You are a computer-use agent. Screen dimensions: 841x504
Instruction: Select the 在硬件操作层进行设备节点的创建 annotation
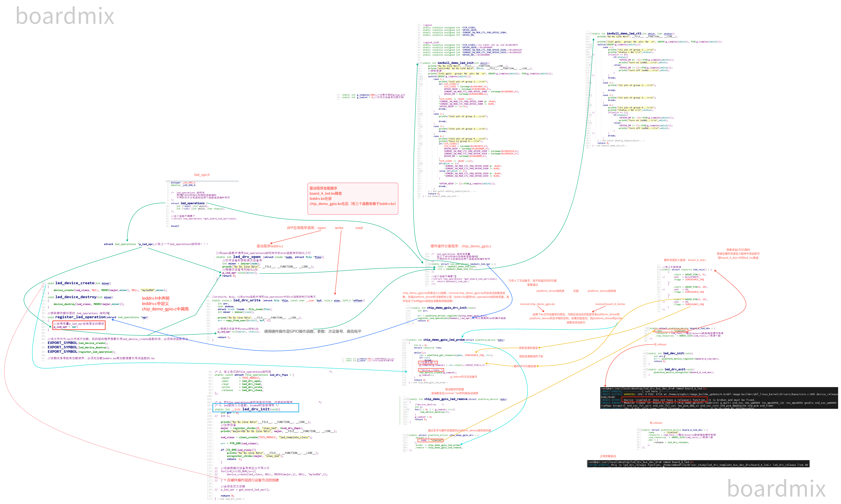[x=253, y=480]
